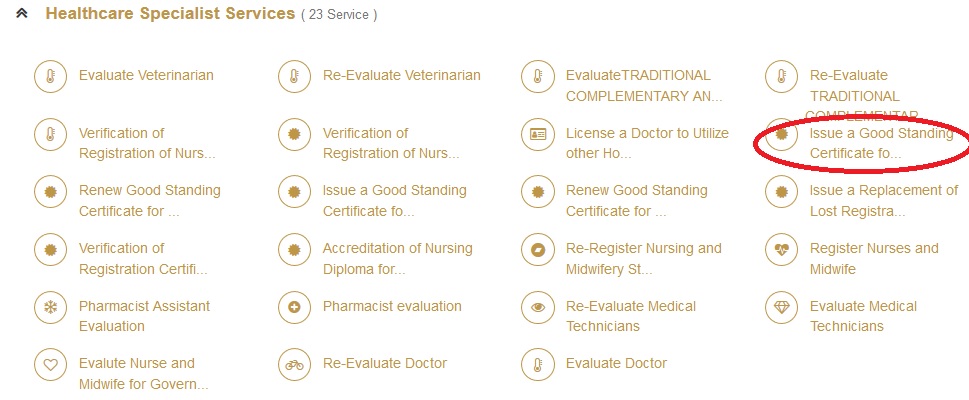Open Accreditation of Nursing Diploma service
Viewport: 969px width, 400px height.
(397, 259)
